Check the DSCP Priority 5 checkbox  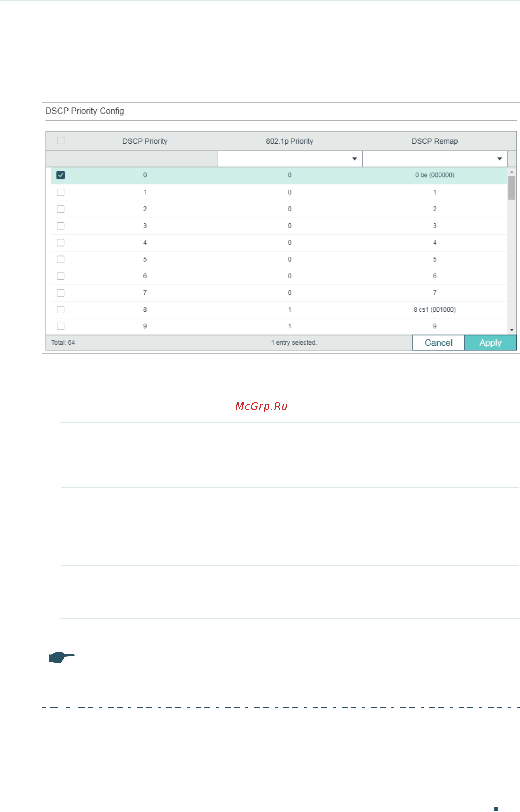(x=60, y=259)
